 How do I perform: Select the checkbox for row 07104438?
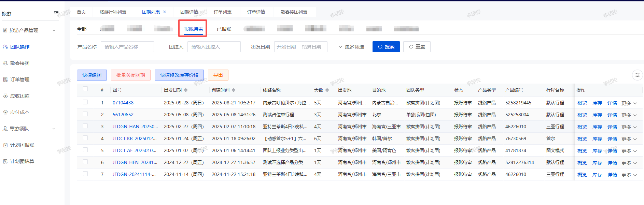[85, 102]
